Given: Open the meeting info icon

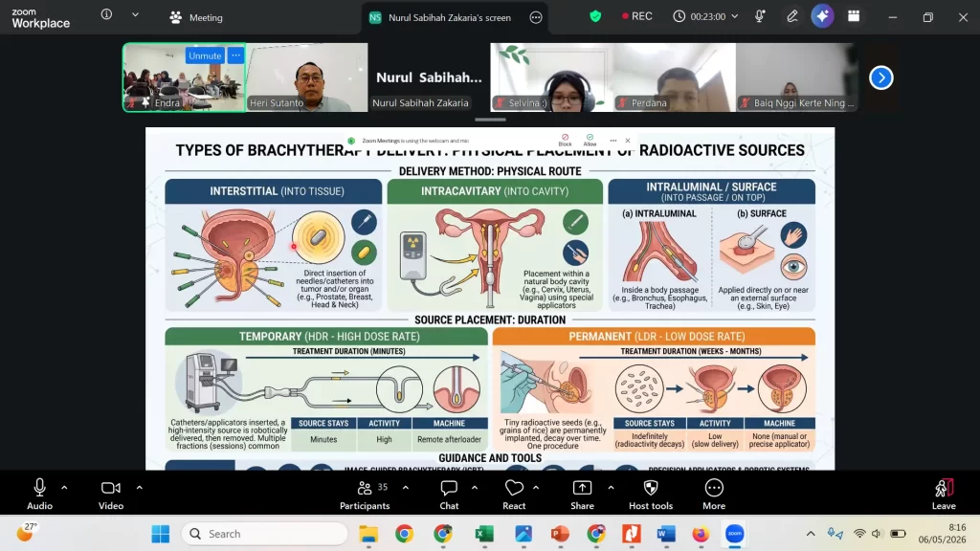Looking at the screenshot, I should [107, 14].
